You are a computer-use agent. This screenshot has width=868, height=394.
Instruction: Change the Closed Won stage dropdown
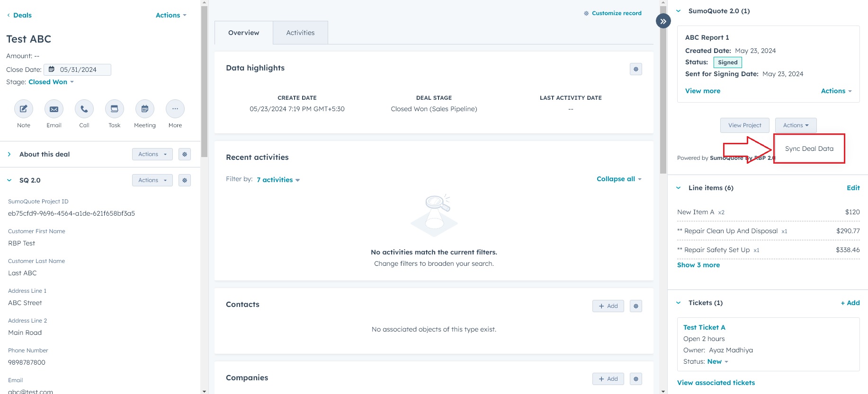click(x=51, y=82)
